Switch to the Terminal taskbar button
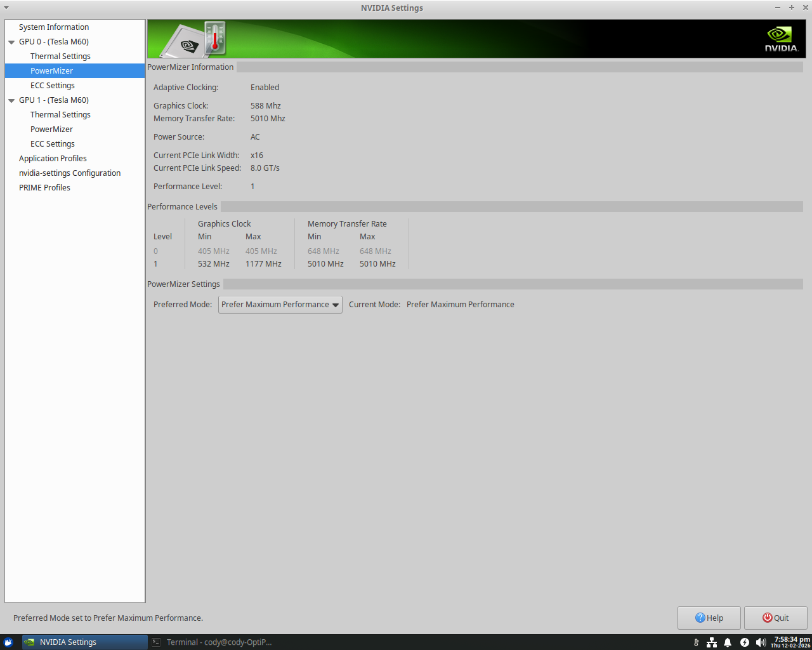The image size is (812, 650). click(212, 642)
